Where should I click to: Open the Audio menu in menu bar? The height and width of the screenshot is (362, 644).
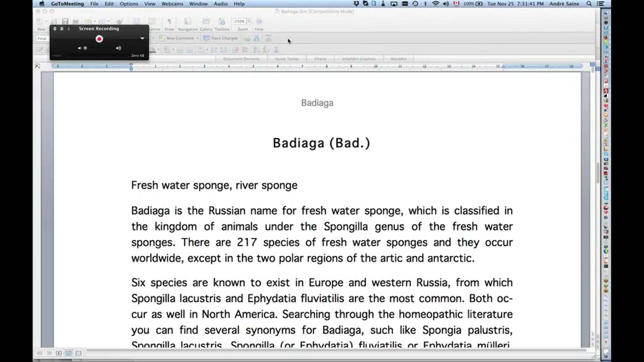220,4
